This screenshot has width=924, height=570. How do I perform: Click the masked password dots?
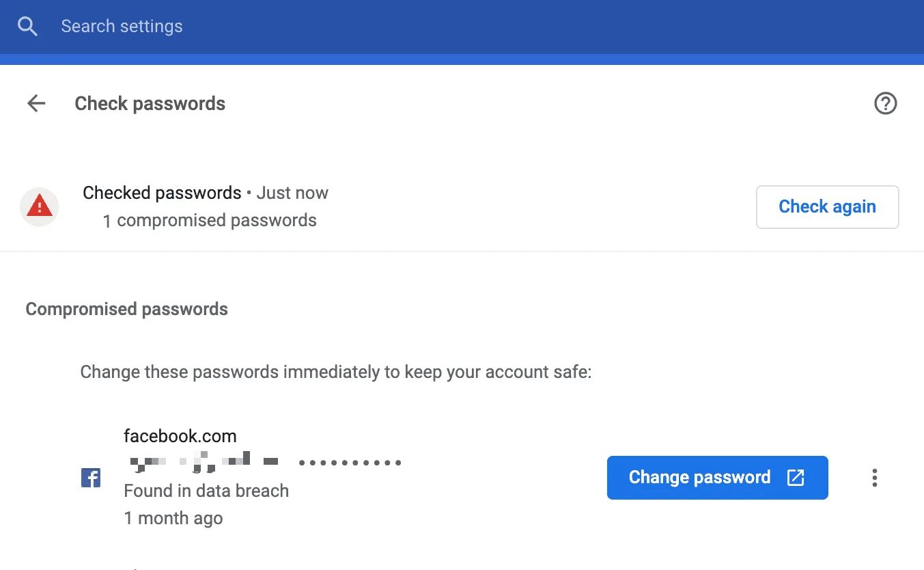pos(350,463)
